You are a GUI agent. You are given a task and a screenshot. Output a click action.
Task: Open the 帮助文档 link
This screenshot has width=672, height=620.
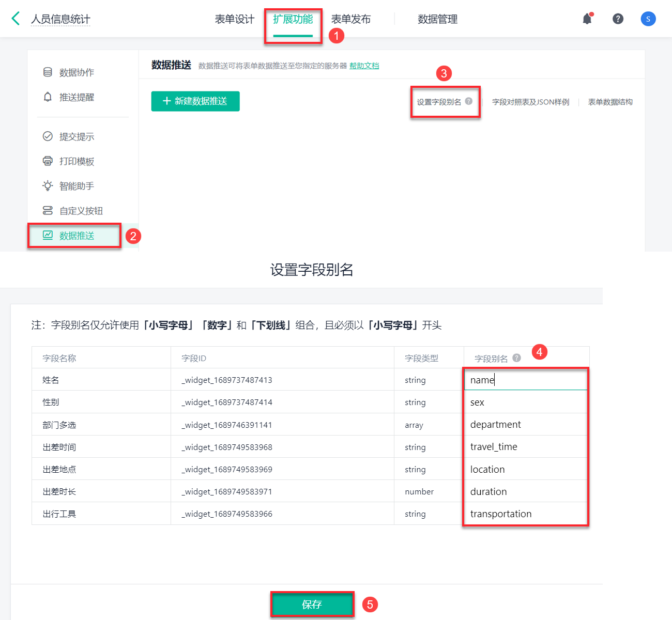click(x=364, y=66)
